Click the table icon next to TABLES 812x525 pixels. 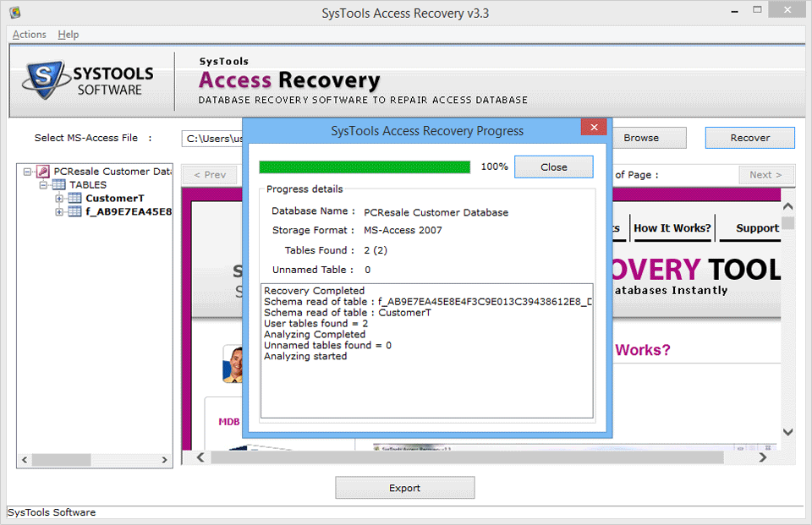[x=58, y=185]
